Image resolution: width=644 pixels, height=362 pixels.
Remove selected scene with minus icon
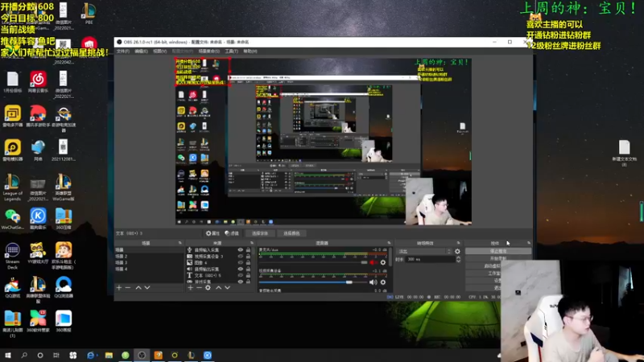128,288
